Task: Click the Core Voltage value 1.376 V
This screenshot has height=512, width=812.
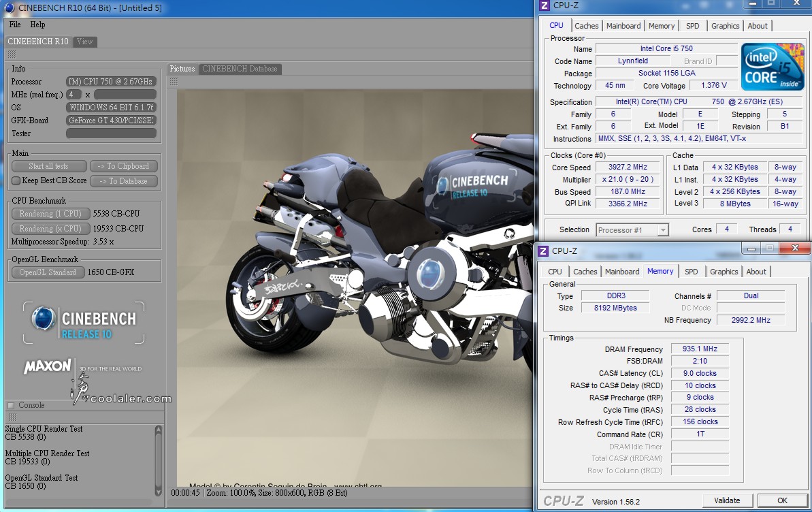Action: (x=713, y=86)
